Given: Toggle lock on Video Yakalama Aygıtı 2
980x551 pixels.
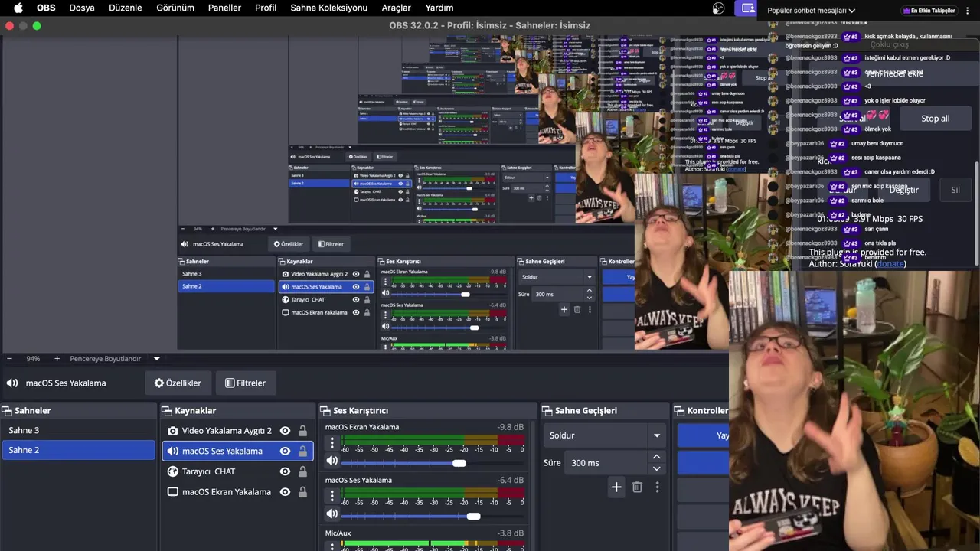Looking at the screenshot, I should coord(302,431).
